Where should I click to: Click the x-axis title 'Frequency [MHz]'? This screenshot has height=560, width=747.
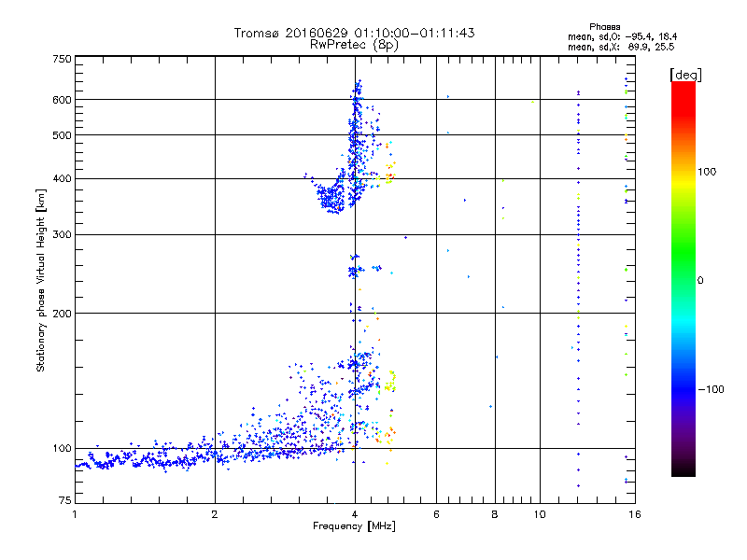[354, 526]
